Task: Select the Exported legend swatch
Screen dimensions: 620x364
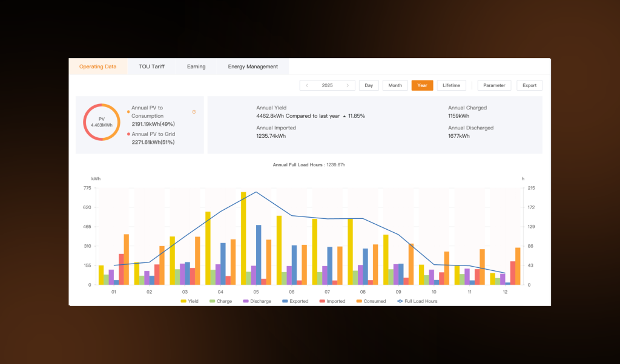Action: click(284, 301)
